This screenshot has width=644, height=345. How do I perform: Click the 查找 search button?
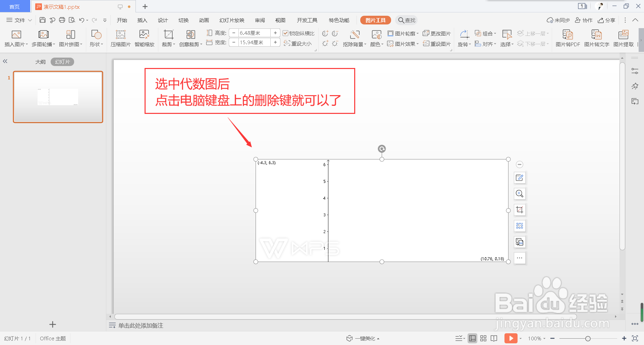pyautogui.click(x=406, y=20)
